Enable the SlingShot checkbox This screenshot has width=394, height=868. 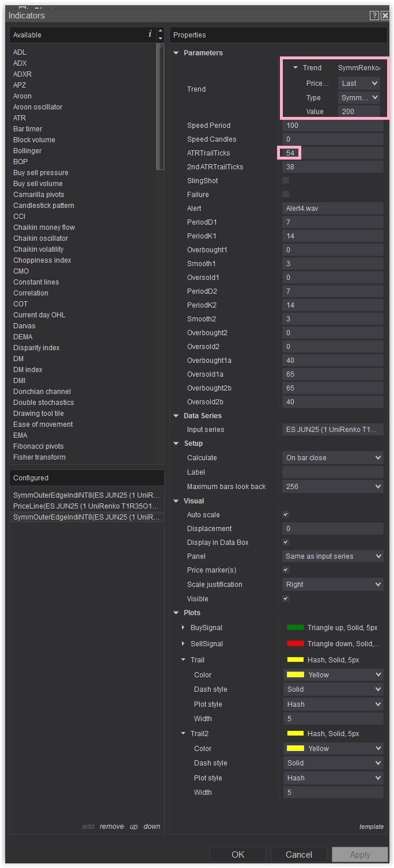click(x=286, y=181)
